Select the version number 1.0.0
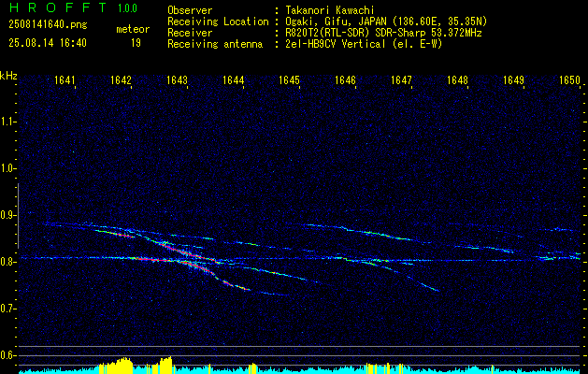 [127, 8]
